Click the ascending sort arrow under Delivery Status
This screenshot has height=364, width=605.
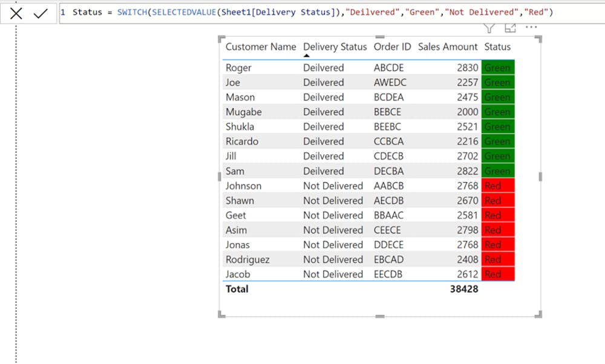coord(307,56)
